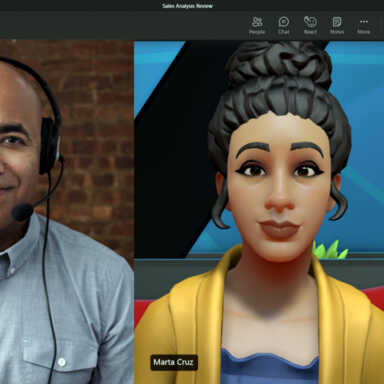Select Marta Cruz's avatar face

(279, 187)
